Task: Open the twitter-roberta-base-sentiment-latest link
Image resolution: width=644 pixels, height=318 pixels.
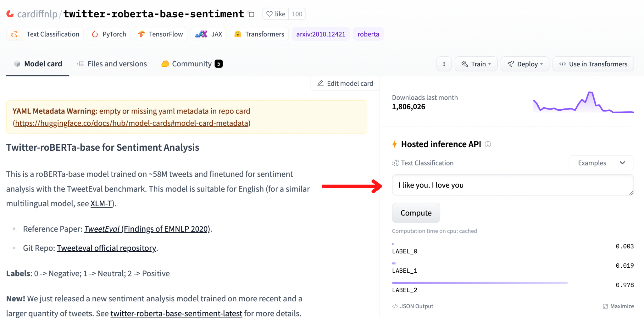Action: 176,314
